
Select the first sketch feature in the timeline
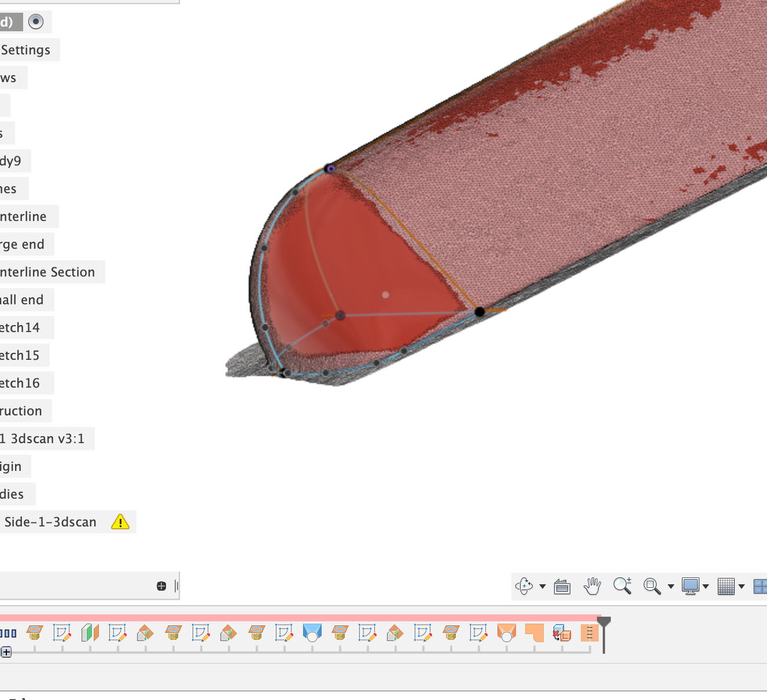[x=62, y=633]
